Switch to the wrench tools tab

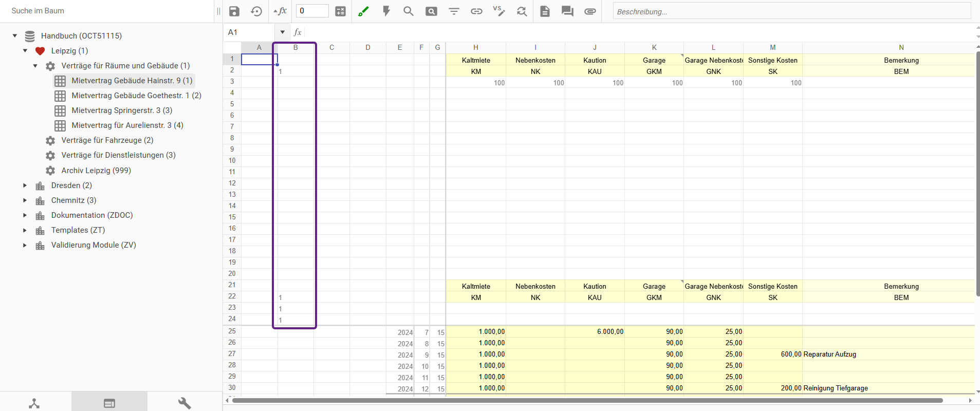[184, 403]
